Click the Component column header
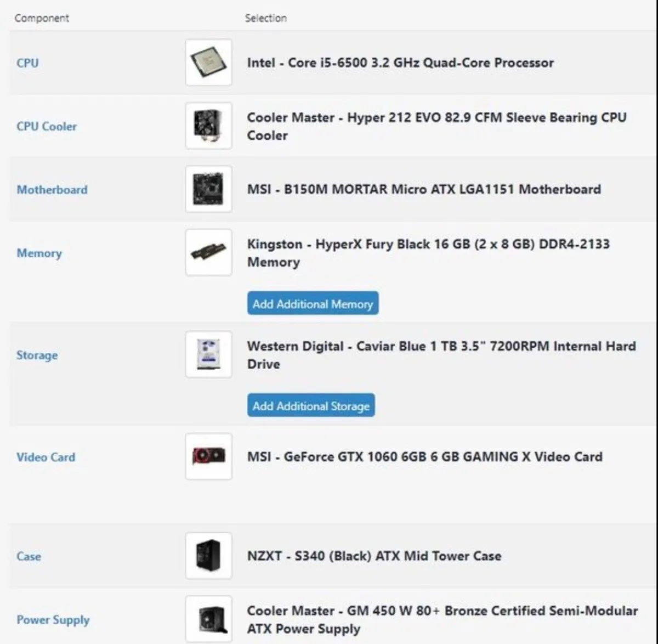 (x=42, y=18)
